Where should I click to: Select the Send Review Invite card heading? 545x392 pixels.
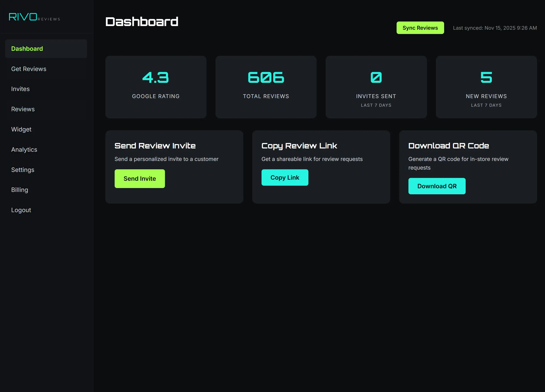pyautogui.click(x=155, y=146)
